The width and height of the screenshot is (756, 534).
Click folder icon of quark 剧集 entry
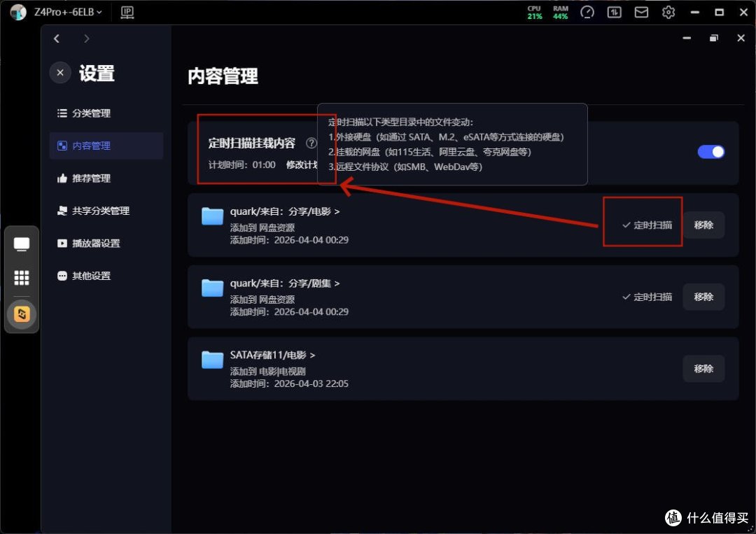click(212, 288)
